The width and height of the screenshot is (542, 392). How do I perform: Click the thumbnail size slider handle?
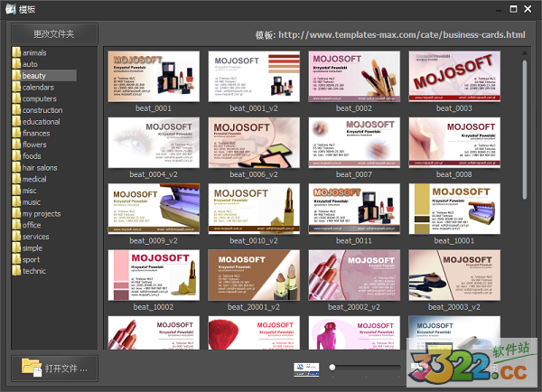tap(332, 367)
